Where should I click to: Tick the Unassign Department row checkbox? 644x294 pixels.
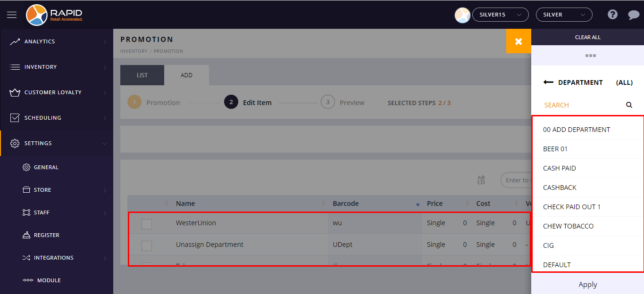[147, 245]
